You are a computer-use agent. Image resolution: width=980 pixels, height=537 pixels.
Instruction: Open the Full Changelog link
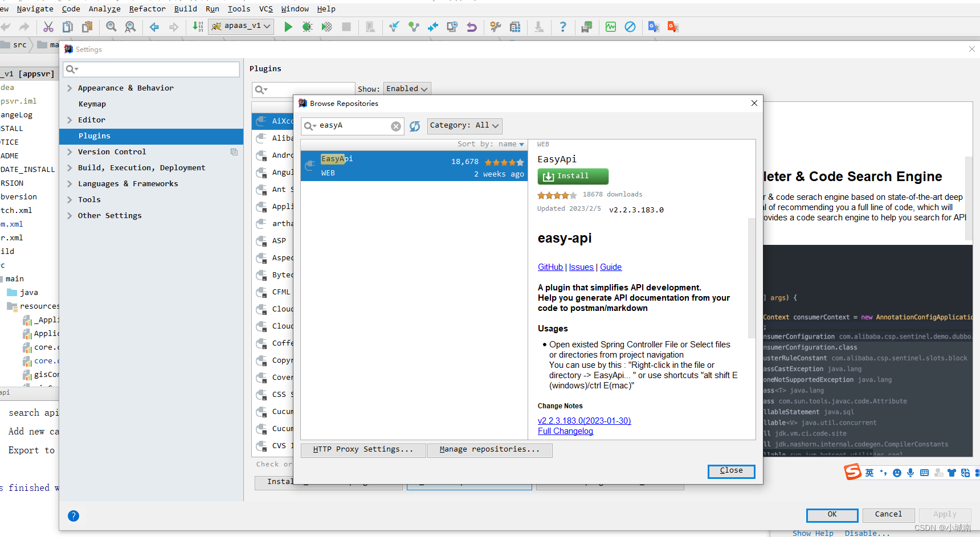[x=565, y=431]
